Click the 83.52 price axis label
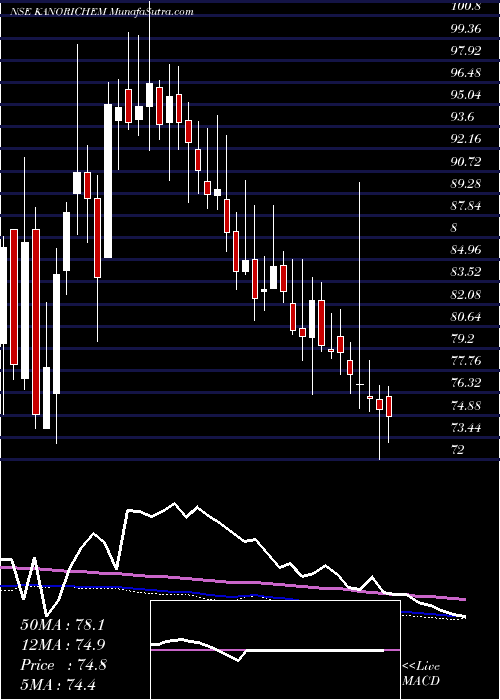Screen dimensions: 500x700 click(x=466, y=272)
